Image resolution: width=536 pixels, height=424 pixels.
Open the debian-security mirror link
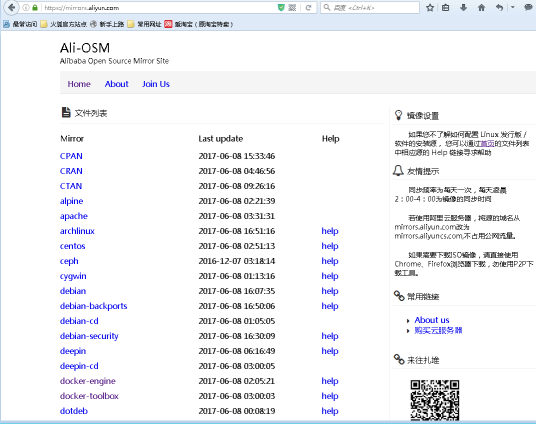(89, 336)
